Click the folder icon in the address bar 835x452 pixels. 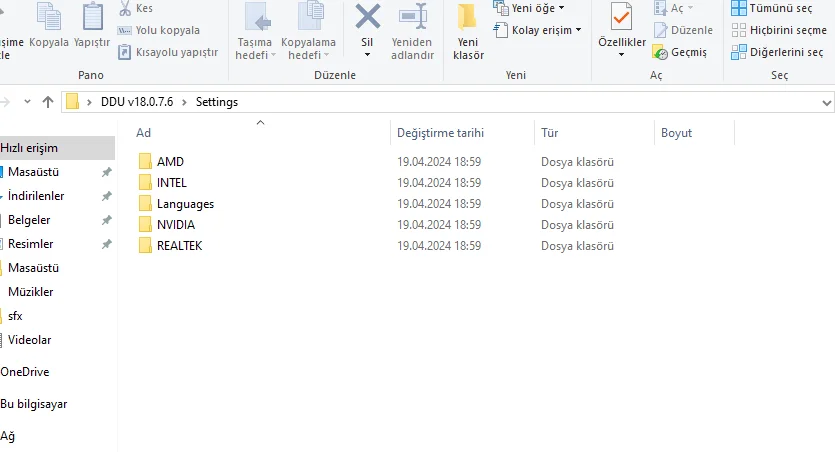(73, 102)
